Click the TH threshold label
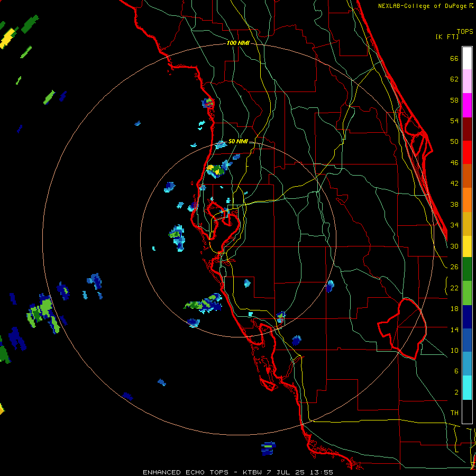This screenshot has height=476, width=476. tap(454, 413)
